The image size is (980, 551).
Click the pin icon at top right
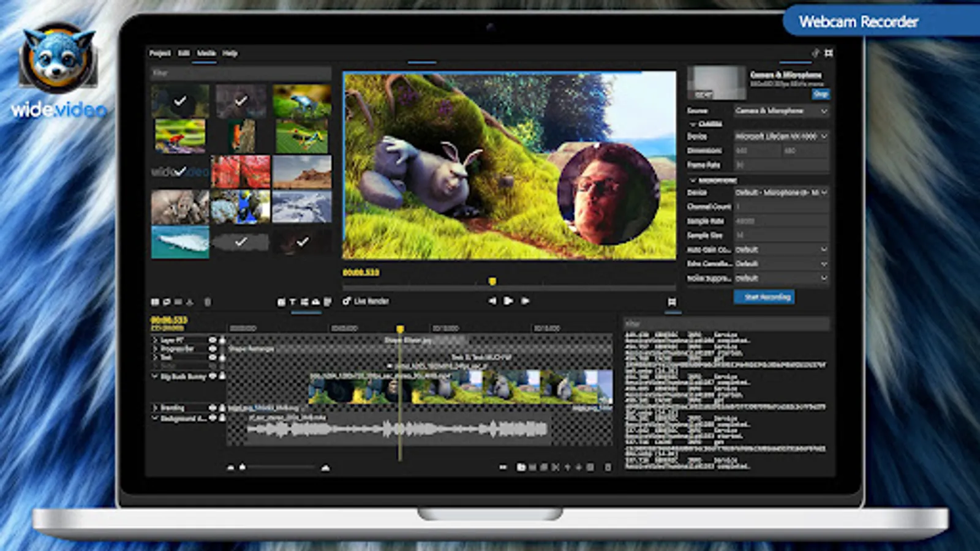click(x=815, y=53)
